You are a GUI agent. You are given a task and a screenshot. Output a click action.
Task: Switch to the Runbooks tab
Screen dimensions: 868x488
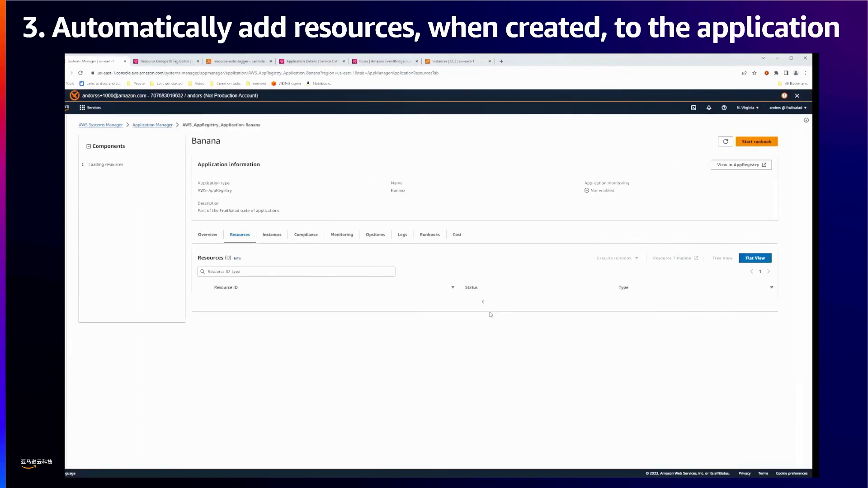pyautogui.click(x=429, y=235)
